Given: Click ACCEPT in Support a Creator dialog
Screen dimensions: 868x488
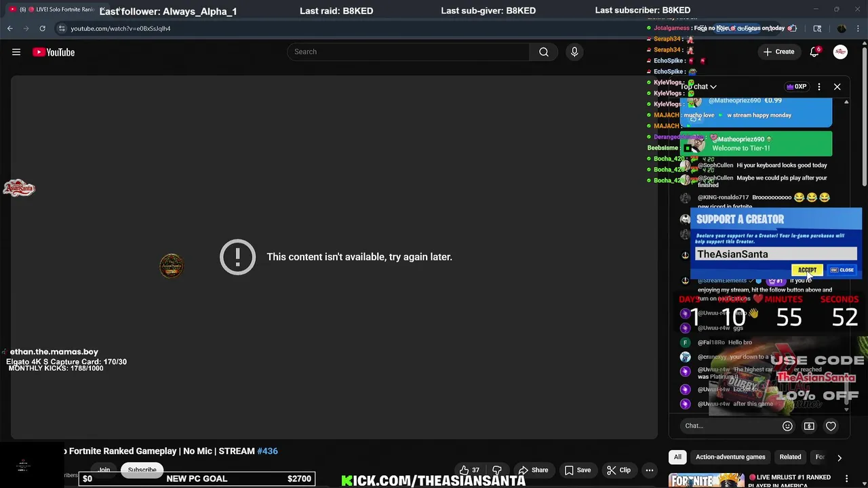Looking at the screenshot, I should tap(807, 270).
